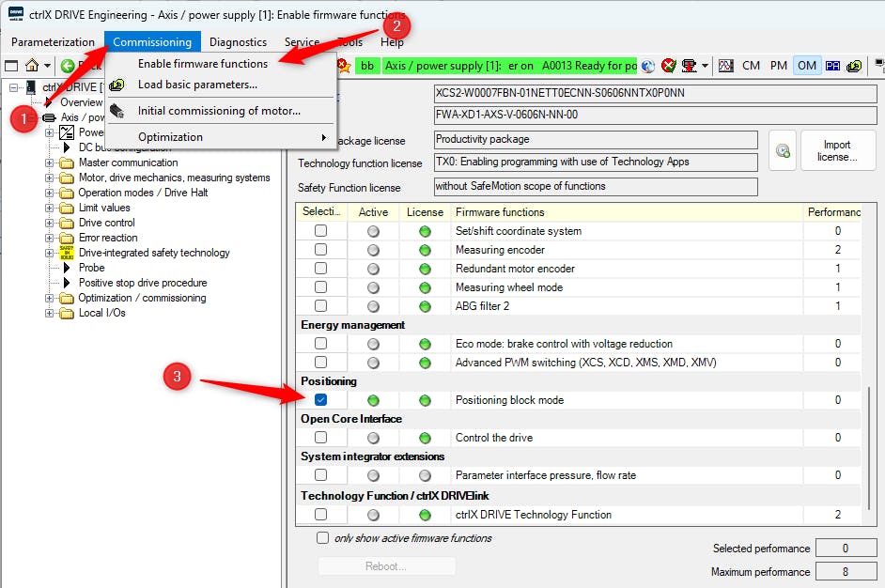The height and width of the screenshot is (588, 885).
Task: Check only show active firmware functions
Action: [323, 538]
